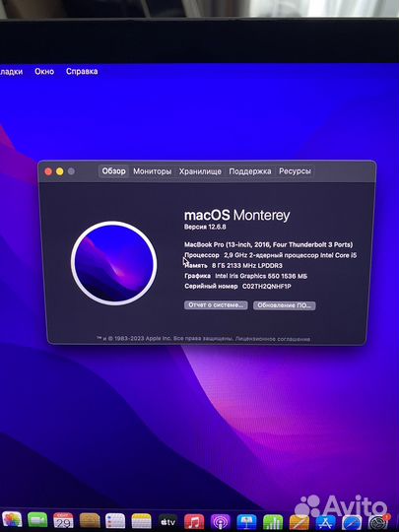The width and height of the screenshot is (399, 532).
Task: Open the Notes app in the dock
Action: pyautogui.click(x=141, y=521)
